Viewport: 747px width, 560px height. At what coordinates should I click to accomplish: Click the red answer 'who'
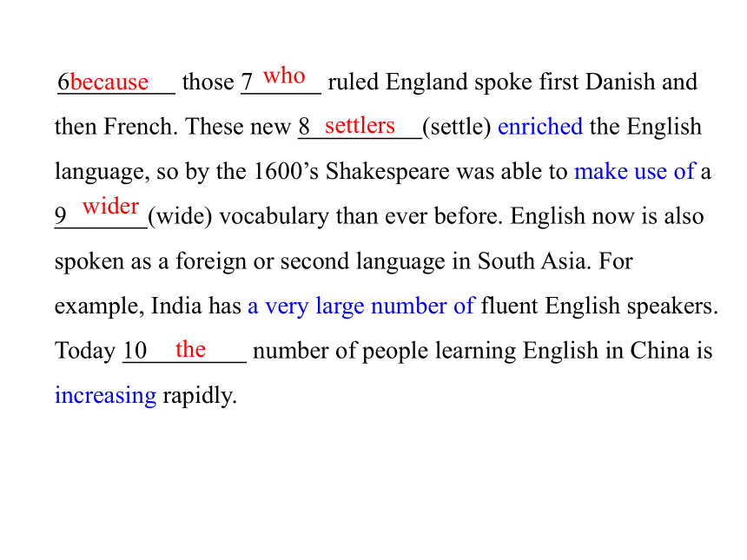[284, 76]
